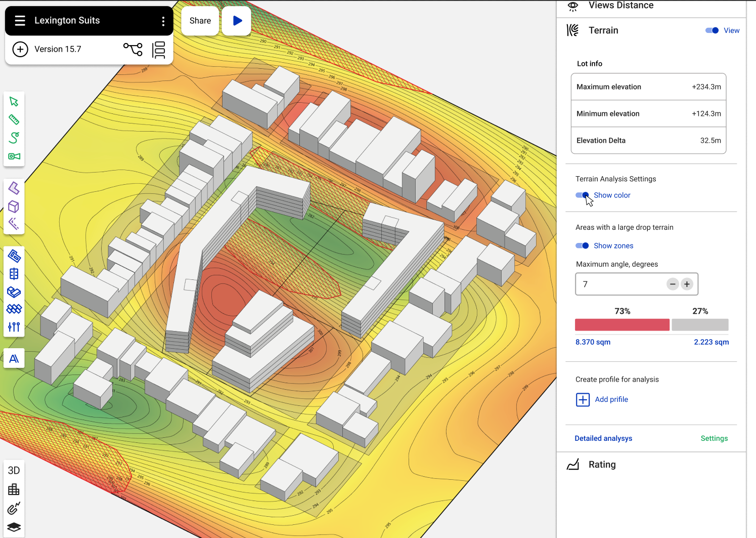
Task: Open the Detailed analysys link
Action: [x=603, y=438]
